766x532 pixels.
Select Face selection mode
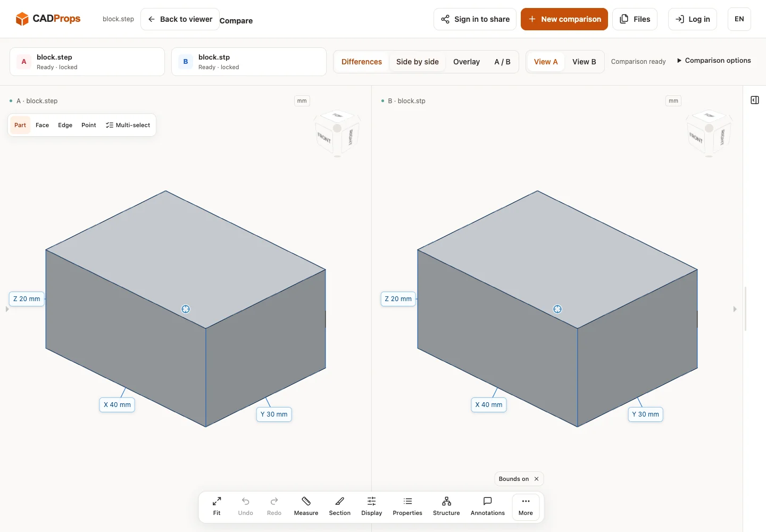point(42,125)
